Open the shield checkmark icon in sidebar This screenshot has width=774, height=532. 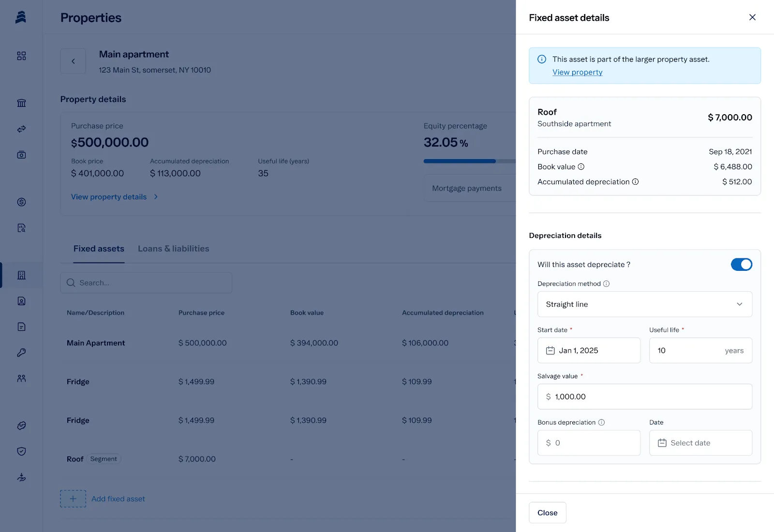(21, 451)
